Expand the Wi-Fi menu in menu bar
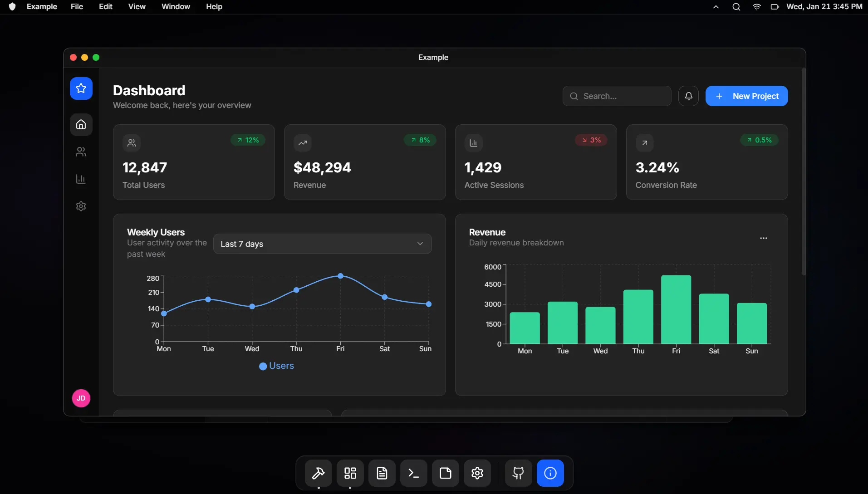 pyautogui.click(x=756, y=7)
